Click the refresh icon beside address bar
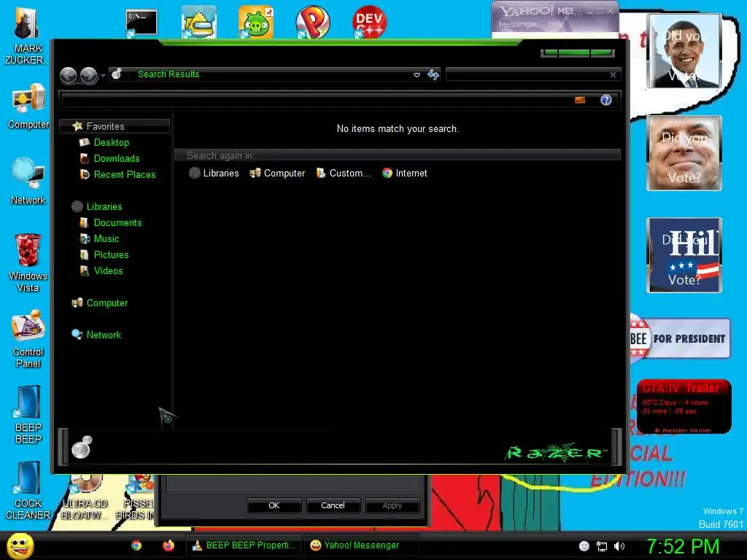 [x=433, y=74]
